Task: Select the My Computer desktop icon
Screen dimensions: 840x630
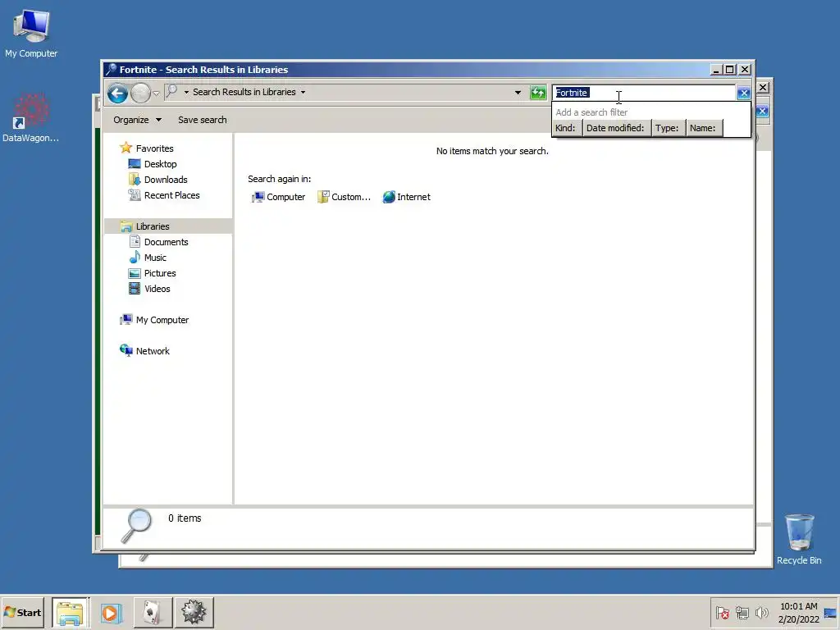Action: pos(31,34)
